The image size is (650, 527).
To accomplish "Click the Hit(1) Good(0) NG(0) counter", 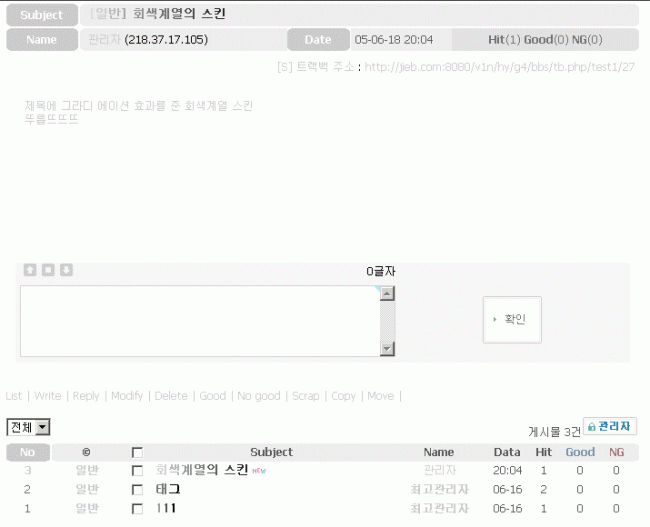I will point(545,40).
